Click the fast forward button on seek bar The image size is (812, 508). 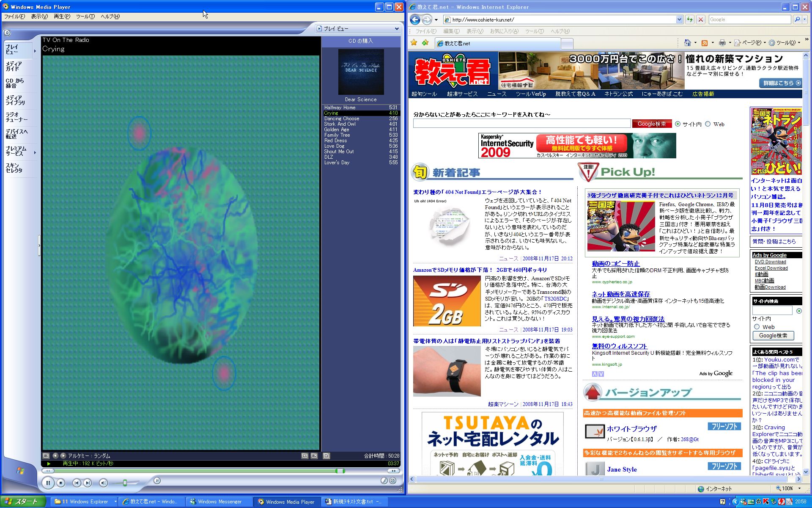[394, 471]
